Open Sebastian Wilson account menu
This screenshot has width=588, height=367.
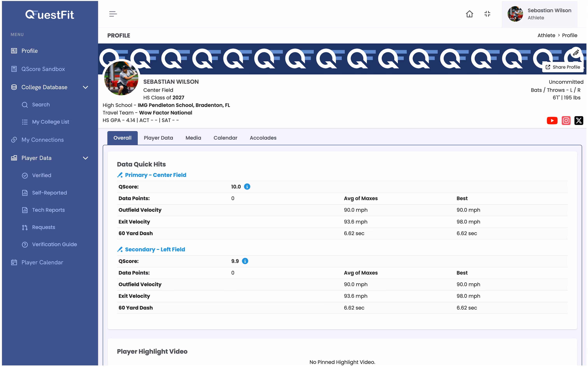[x=539, y=14]
